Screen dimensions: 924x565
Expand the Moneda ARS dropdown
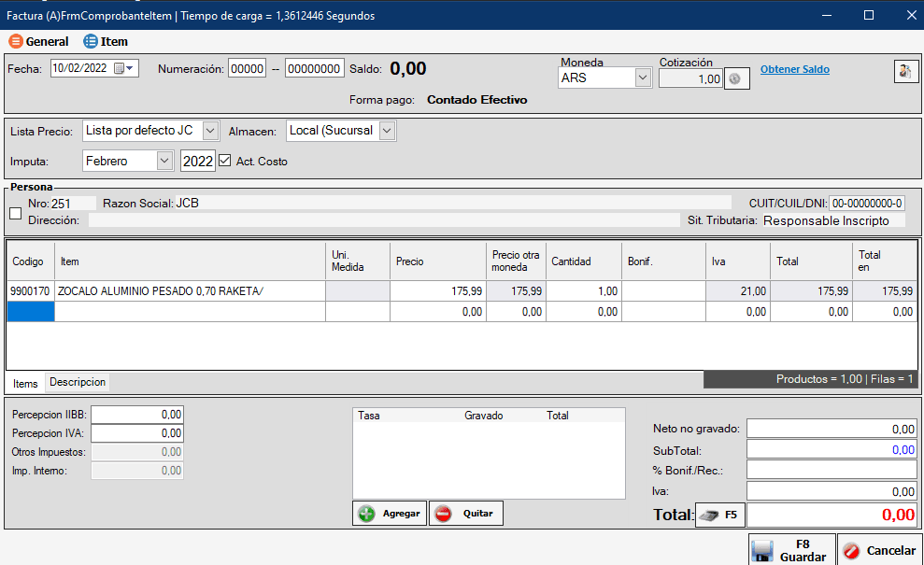point(642,78)
